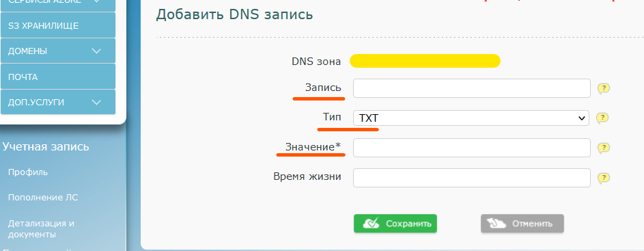This screenshot has height=251, width=644.
Task: Expand the ДОМЕНЫ sidebar section
Action: (x=96, y=51)
